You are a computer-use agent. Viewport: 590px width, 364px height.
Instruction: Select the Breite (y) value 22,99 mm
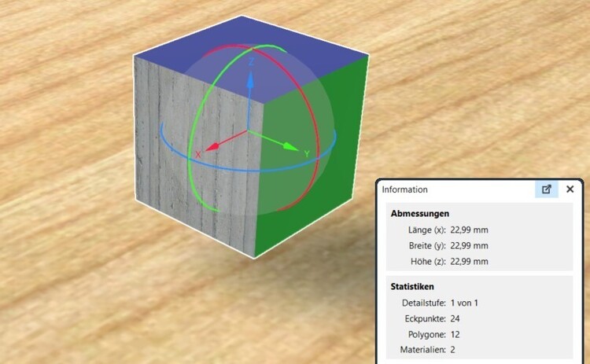(x=469, y=245)
